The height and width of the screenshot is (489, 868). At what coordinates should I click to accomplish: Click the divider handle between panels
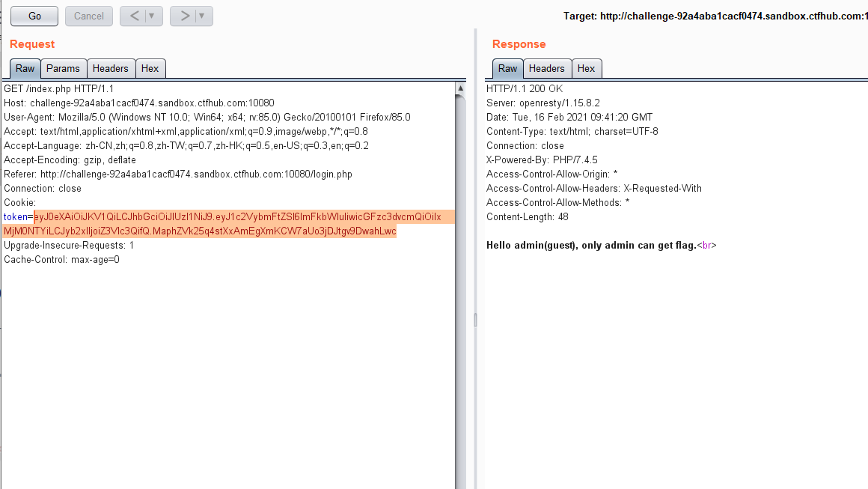474,319
